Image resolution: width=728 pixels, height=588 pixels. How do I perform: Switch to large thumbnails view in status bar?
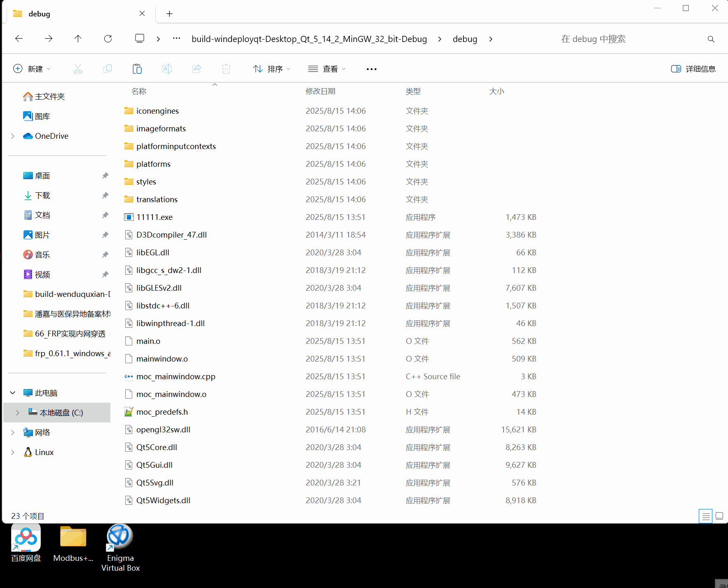[719, 516]
